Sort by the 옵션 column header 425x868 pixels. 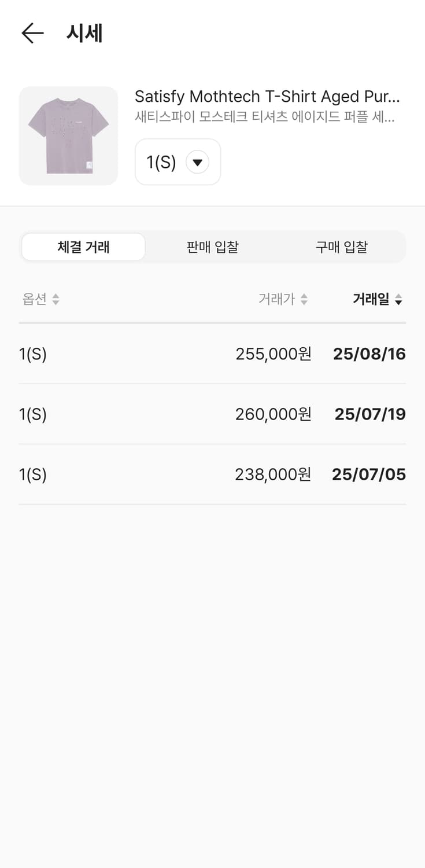(34, 299)
